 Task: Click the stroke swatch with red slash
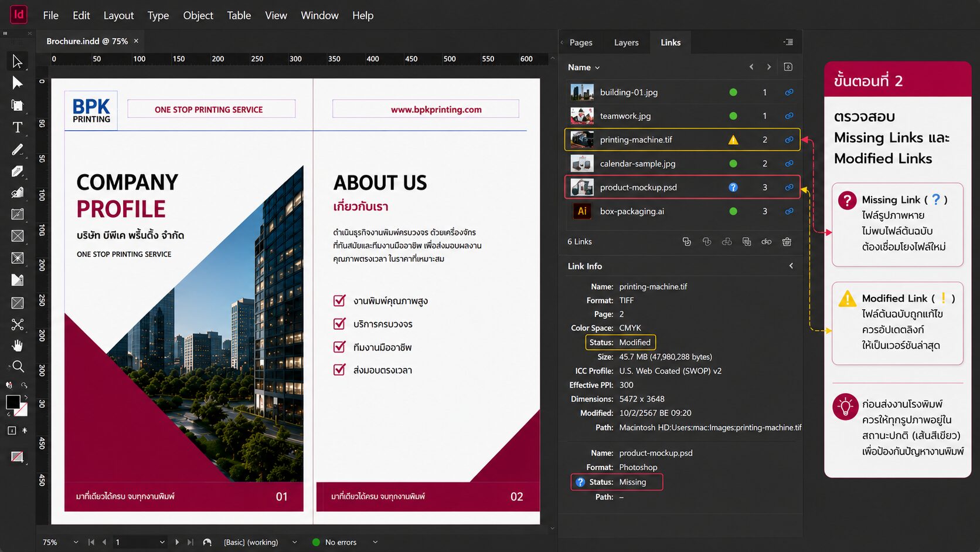(22, 409)
